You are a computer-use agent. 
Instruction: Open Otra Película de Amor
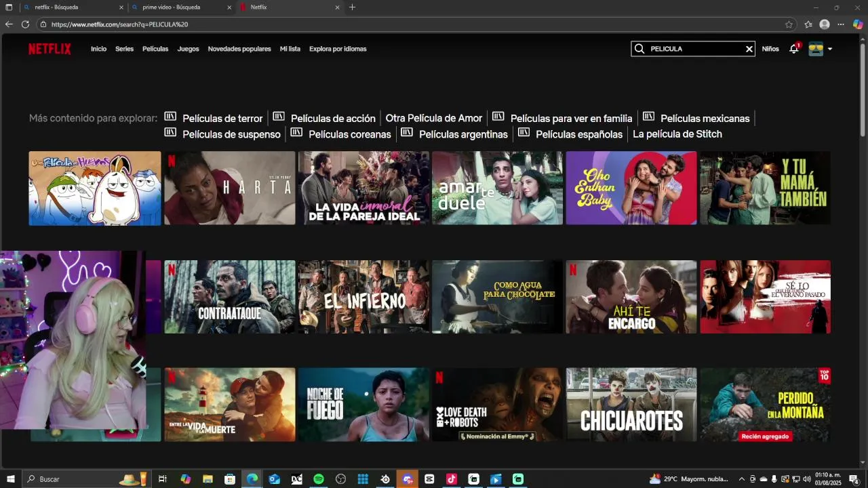pos(434,118)
